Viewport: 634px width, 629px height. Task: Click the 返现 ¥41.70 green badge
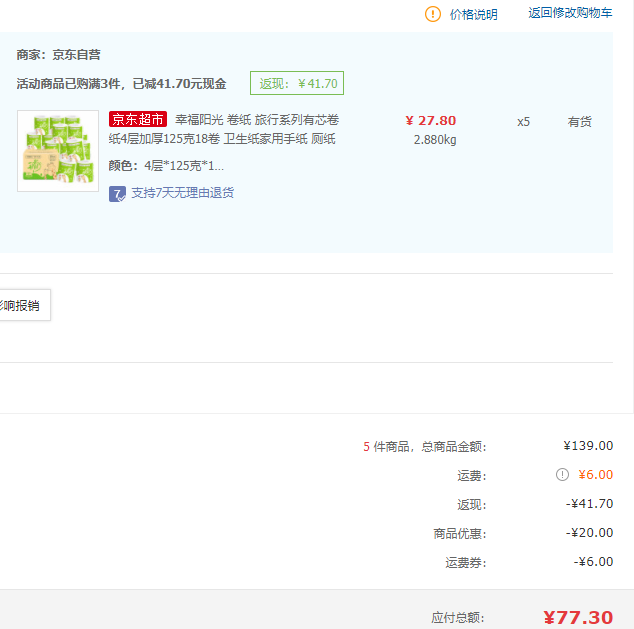pos(297,83)
